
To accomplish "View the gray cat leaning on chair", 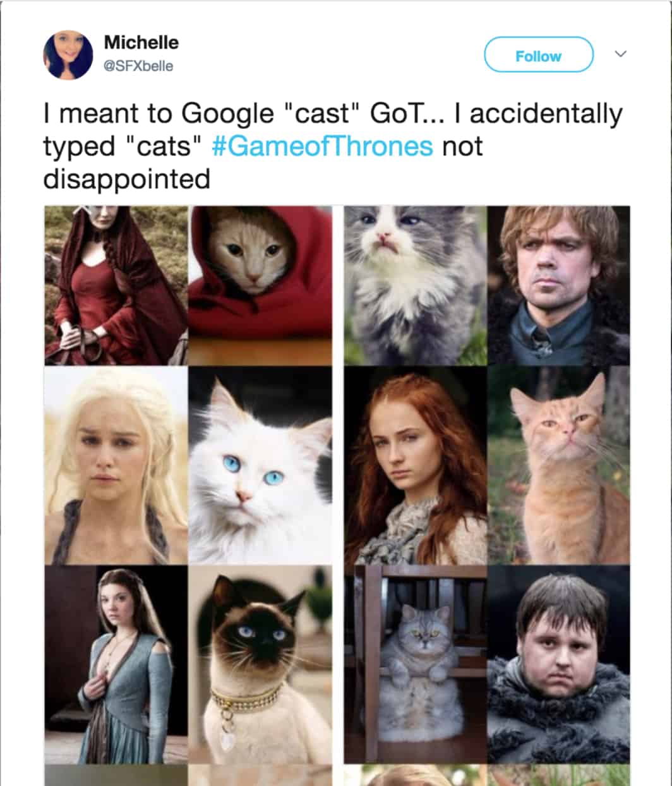I will point(416,664).
